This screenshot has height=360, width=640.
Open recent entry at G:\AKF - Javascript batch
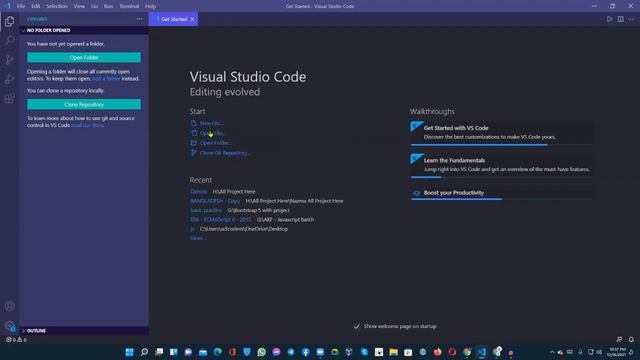[x=220, y=220]
